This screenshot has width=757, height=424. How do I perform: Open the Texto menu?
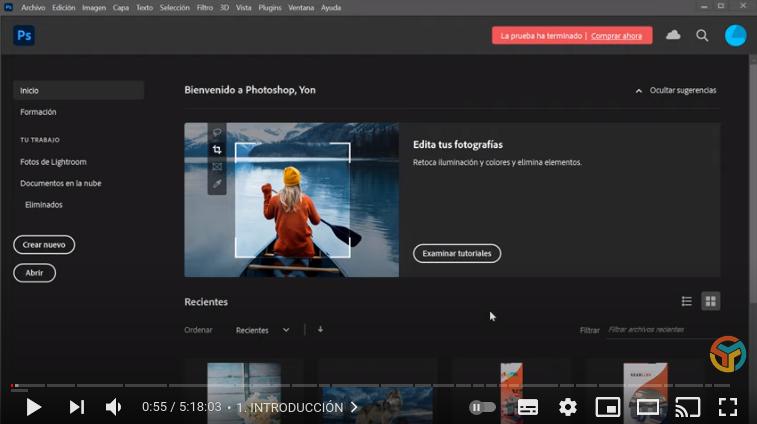click(x=144, y=8)
